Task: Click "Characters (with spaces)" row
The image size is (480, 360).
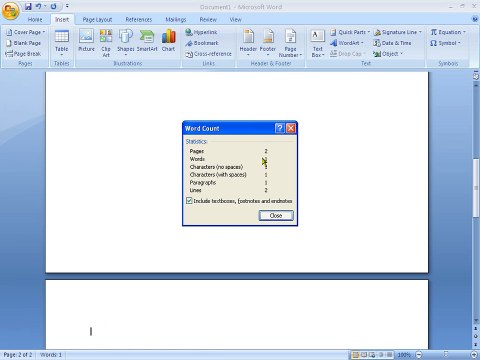Action: pyautogui.click(x=229, y=175)
